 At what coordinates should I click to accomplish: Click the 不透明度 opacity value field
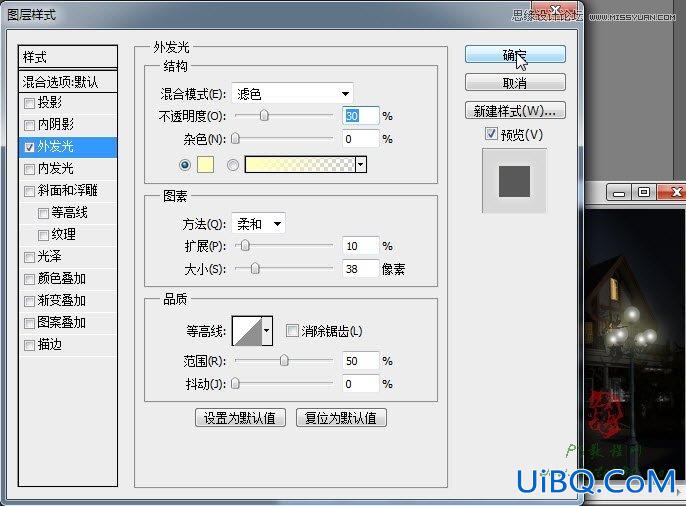click(x=360, y=115)
